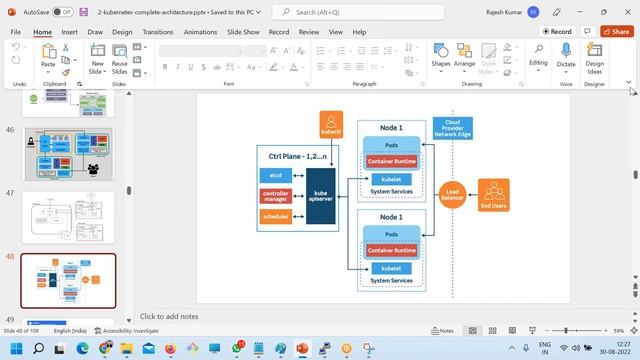This screenshot has width=640, height=360.
Task: Open the Windows Start menu
Action: [x=16, y=349]
